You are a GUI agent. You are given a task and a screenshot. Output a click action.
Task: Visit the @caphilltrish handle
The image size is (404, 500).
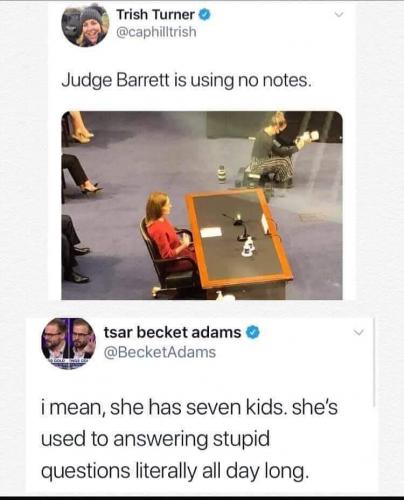point(156,32)
